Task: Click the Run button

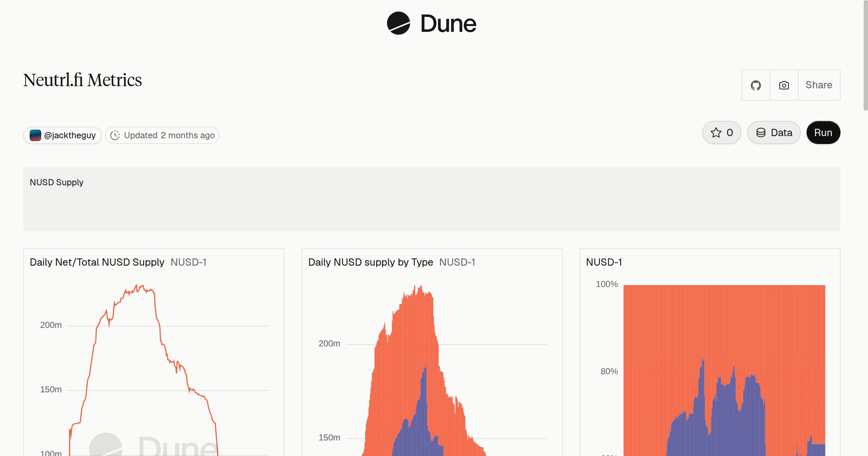Action: point(823,132)
